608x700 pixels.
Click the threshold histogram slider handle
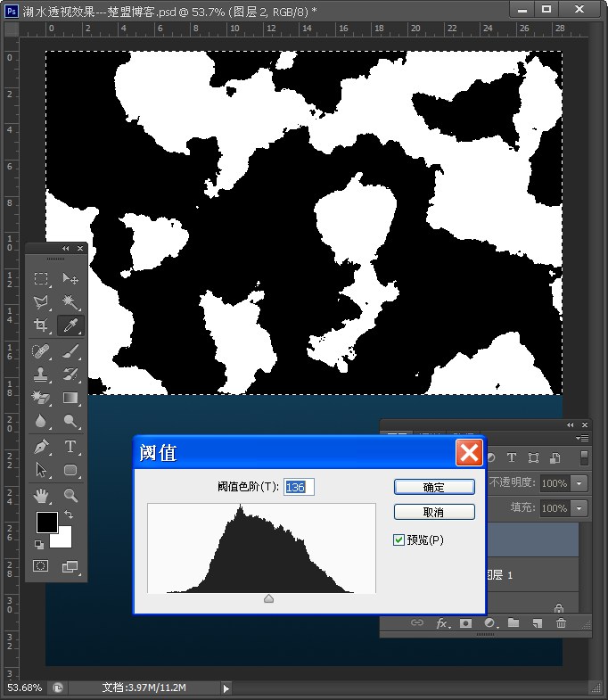pos(268,598)
